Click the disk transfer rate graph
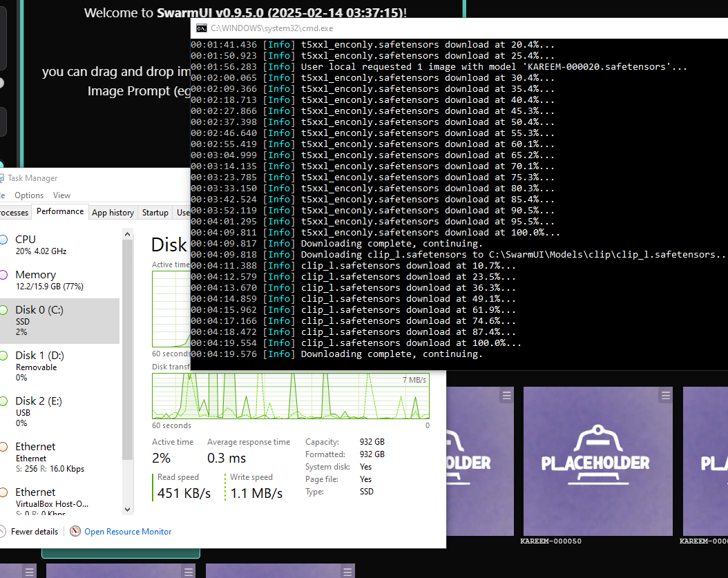This screenshot has width=728, height=578. [291, 396]
